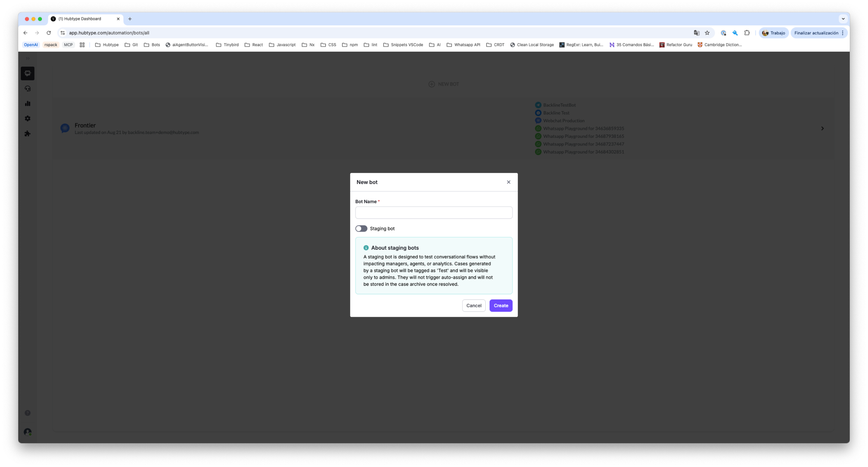
Task: Expand sidebar with double chevron
Action: tap(28, 58)
